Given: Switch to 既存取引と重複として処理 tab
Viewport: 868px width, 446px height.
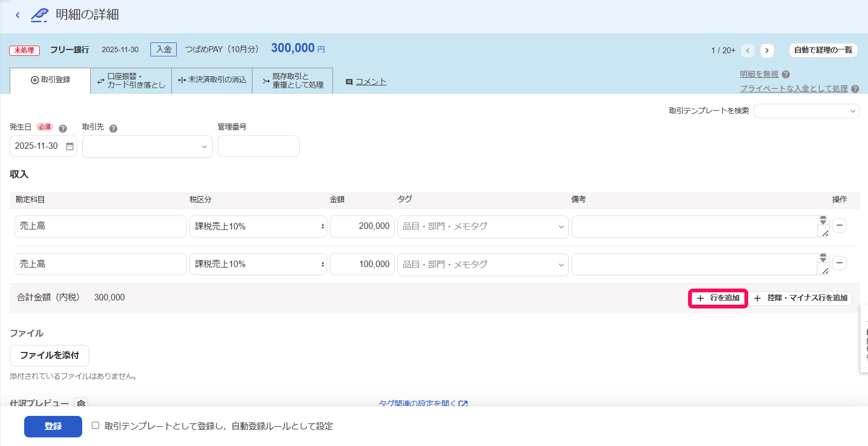Looking at the screenshot, I should click(x=293, y=81).
